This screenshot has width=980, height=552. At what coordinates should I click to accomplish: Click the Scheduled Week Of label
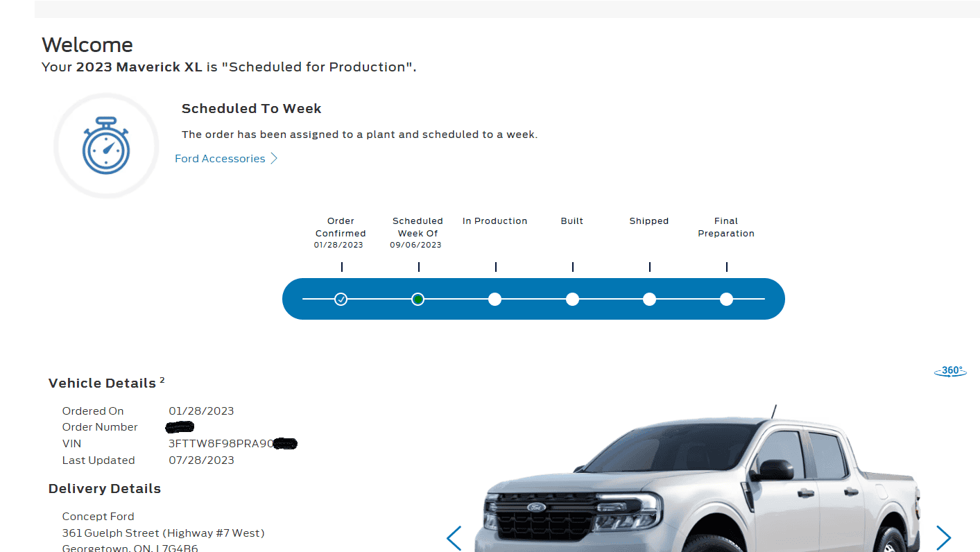click(418, 227)
